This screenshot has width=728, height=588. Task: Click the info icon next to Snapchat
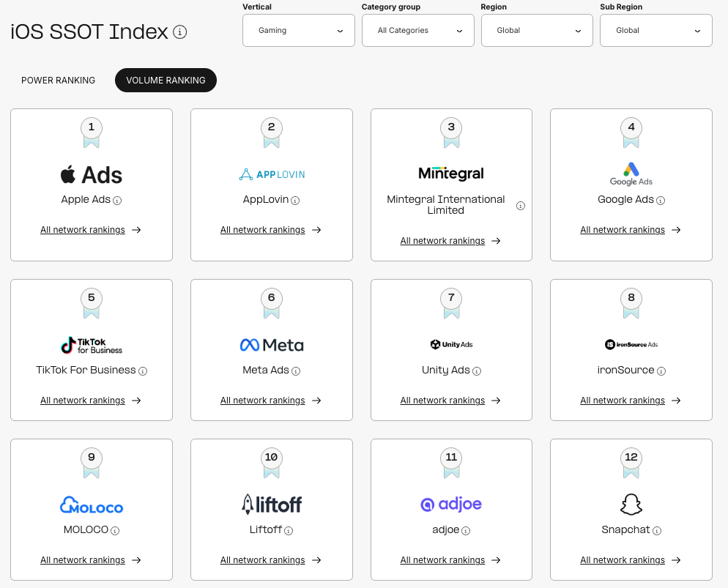click(x=657, y=531)
